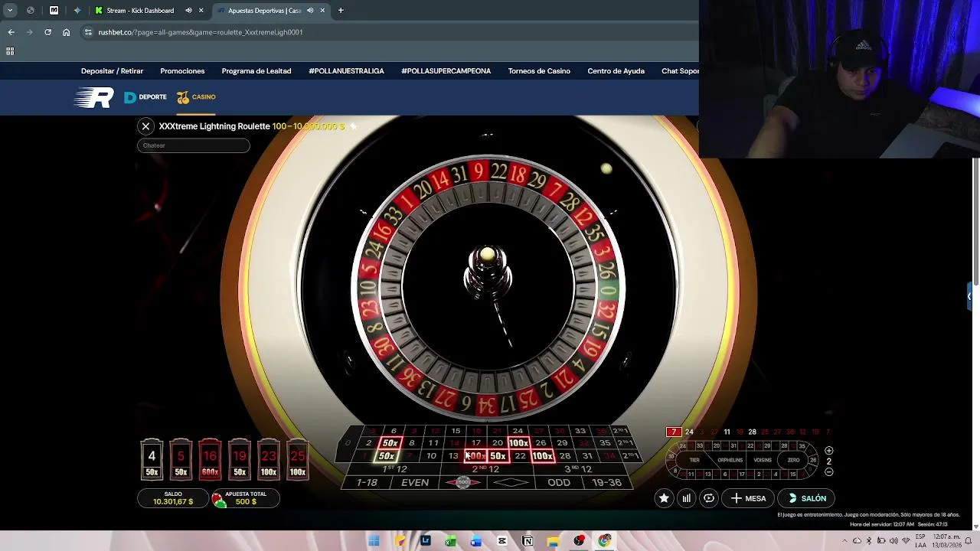Screen dimensions: 980x551
Task: Click the address bar URL
Action: coord(201,32)
